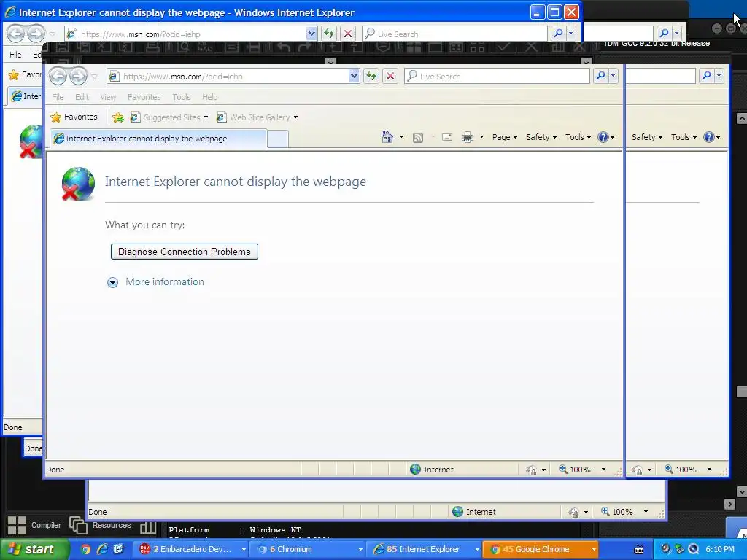The height and width of the screenshot is (560, 747).
Task: Click Zoom magnifier icon in front status bar
Action: coord(563,469)
